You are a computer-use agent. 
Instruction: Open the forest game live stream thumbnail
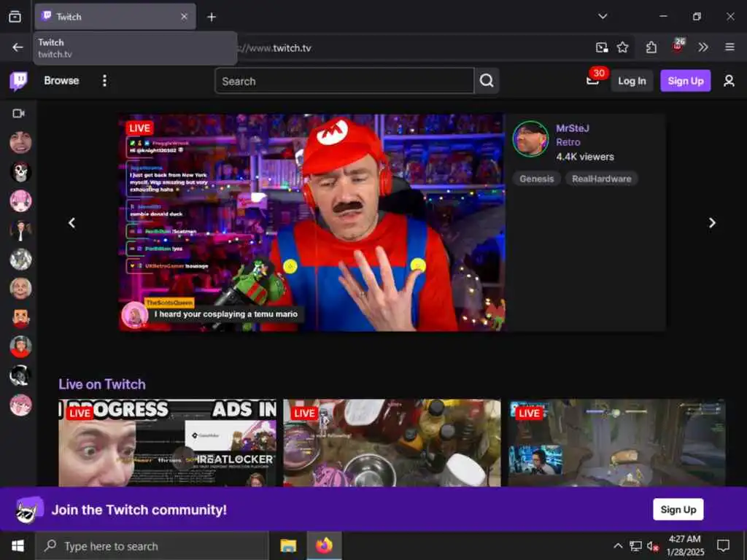click(616, 443)
